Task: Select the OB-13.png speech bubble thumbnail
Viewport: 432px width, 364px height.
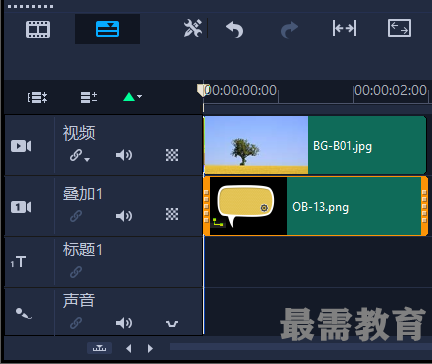Action: pos(248,206)
